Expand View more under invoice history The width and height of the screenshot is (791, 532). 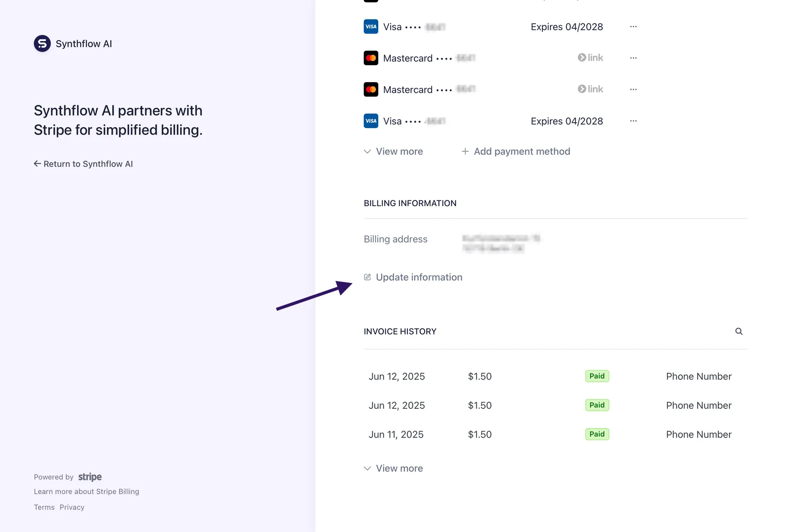click(x=394, y=468)
